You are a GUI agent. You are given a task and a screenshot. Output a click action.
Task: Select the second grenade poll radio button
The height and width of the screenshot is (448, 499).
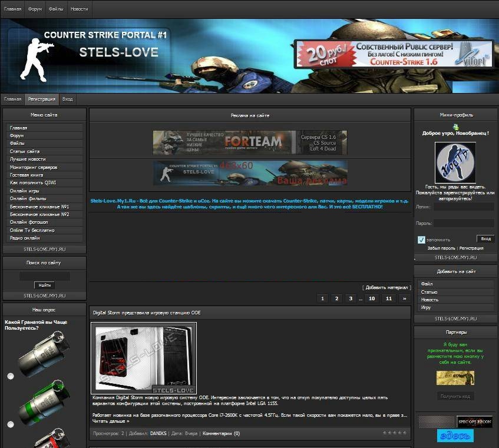click(11, 424)
